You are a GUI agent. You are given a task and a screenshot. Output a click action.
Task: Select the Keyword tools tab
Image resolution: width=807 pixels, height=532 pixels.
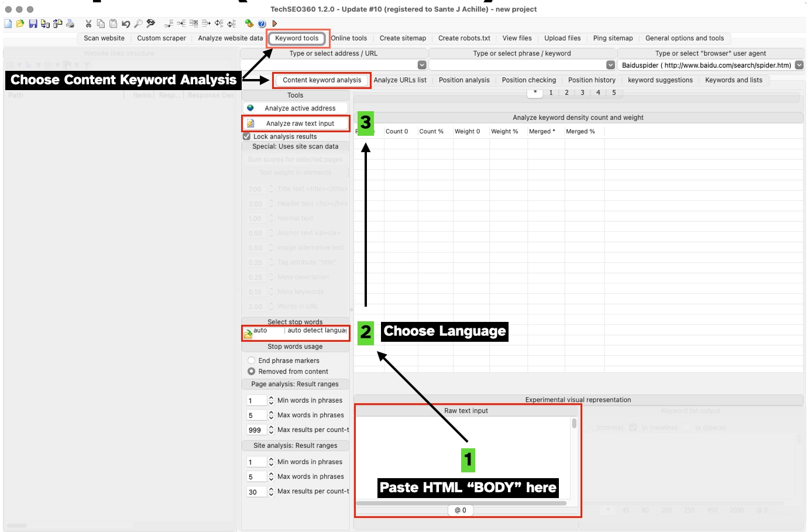(297, 38)
